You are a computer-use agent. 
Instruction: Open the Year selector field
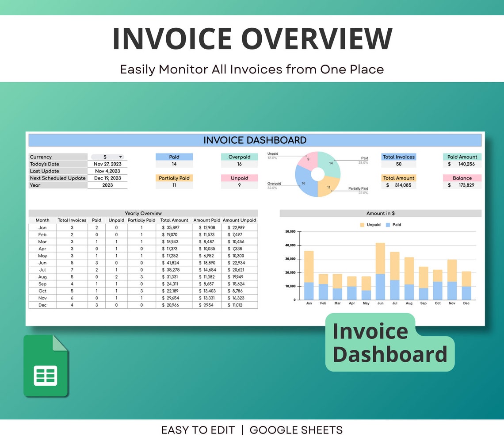(108, 185)
